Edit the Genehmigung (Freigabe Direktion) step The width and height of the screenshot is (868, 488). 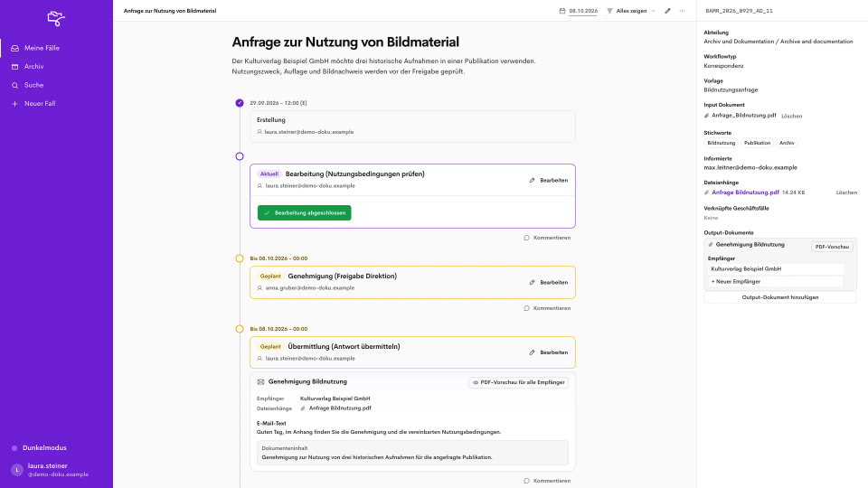coord(549,282)
